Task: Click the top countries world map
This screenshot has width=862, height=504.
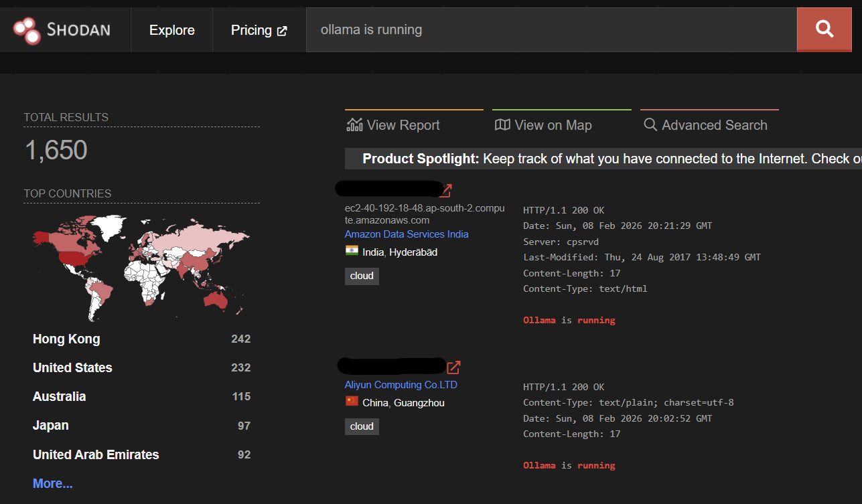Action: (x=141, y=268)
